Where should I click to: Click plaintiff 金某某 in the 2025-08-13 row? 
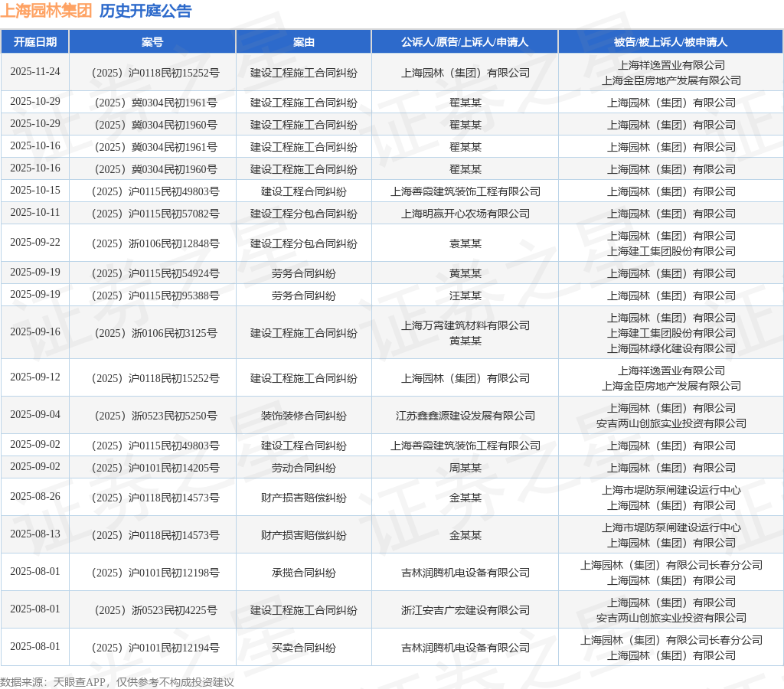coord(465,535)
